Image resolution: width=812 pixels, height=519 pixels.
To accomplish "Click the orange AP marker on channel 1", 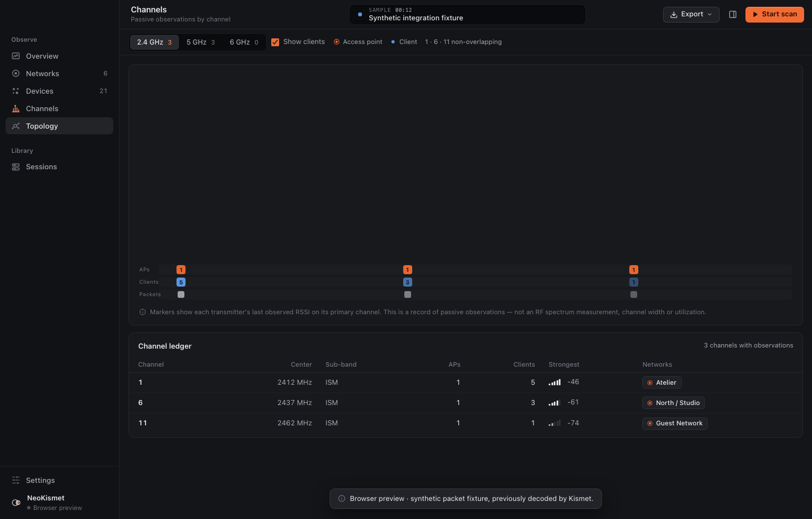I will [x=181, y=270].
